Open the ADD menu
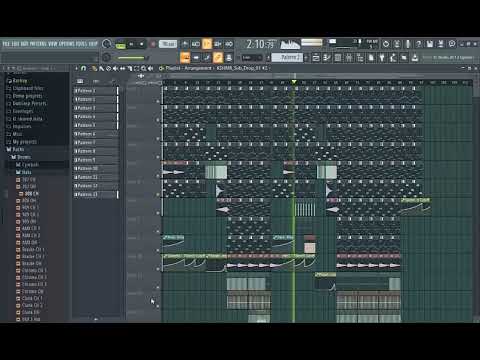Viewport: 480px width, 360px height. (x=24, y=44)
